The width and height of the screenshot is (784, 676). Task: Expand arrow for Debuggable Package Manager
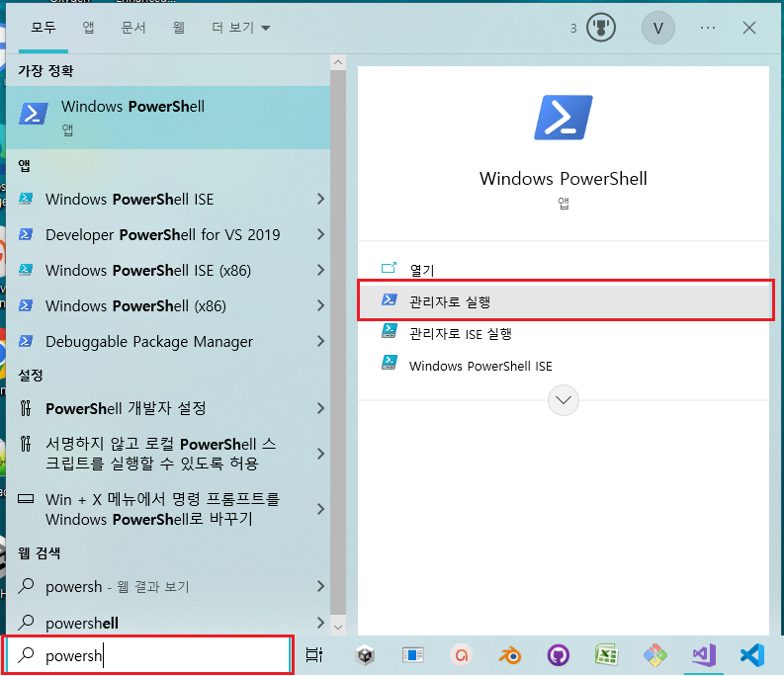(x=320, y=342)
